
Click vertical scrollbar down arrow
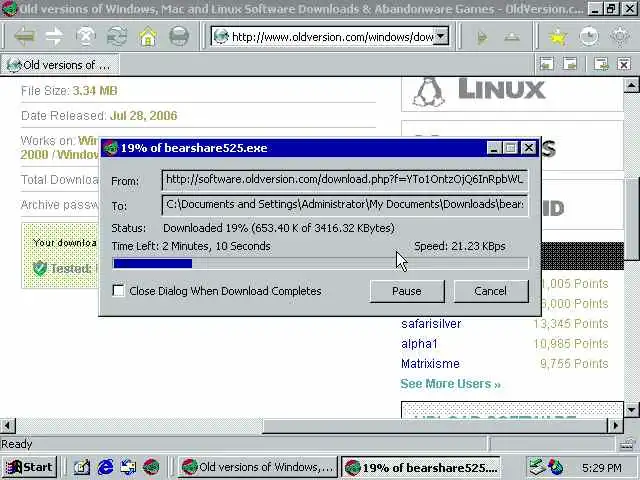pos(631,410)
